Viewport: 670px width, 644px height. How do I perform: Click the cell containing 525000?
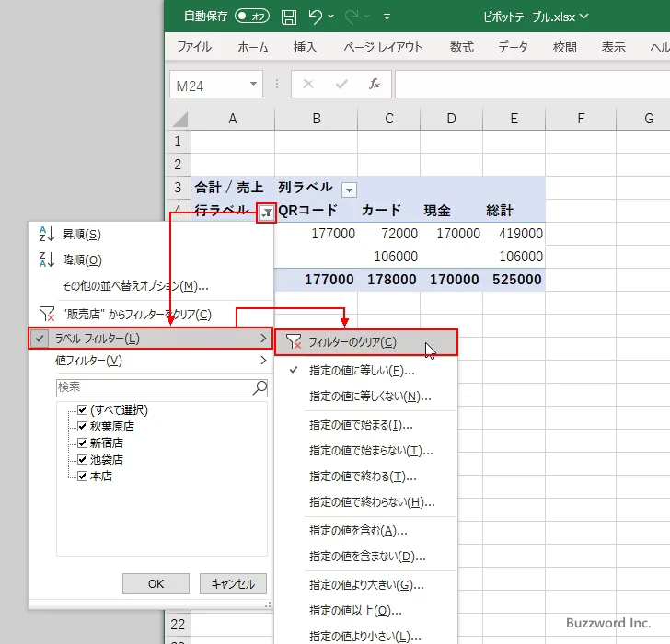514,280
